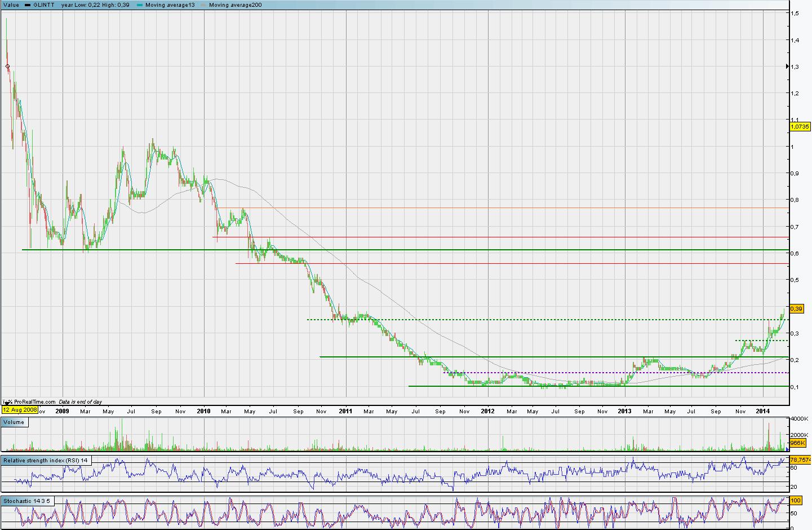Image resolution: width=812 pixels, height=530 pixels.
Task: Click the 966K volume value tag
Action: 798,443
